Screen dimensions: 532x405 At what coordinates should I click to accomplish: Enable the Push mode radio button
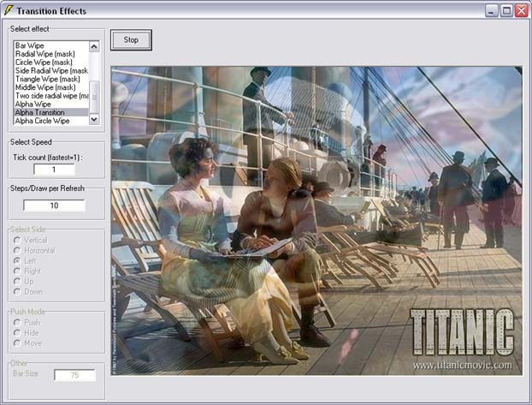point(16,322)
